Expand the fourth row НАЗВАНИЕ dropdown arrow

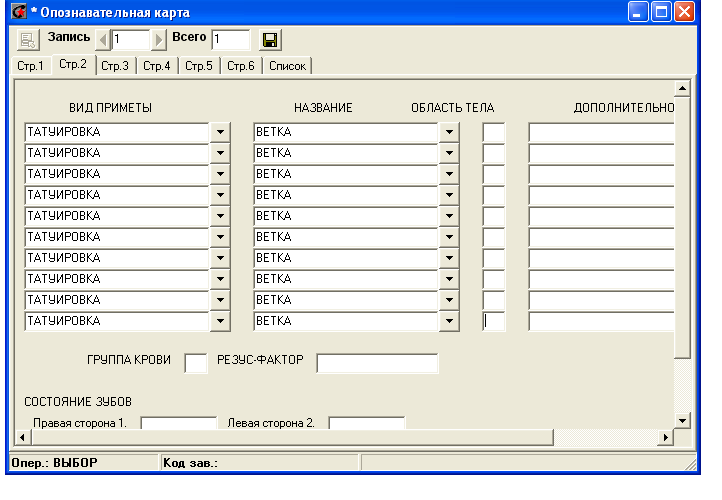pos(449,195)
